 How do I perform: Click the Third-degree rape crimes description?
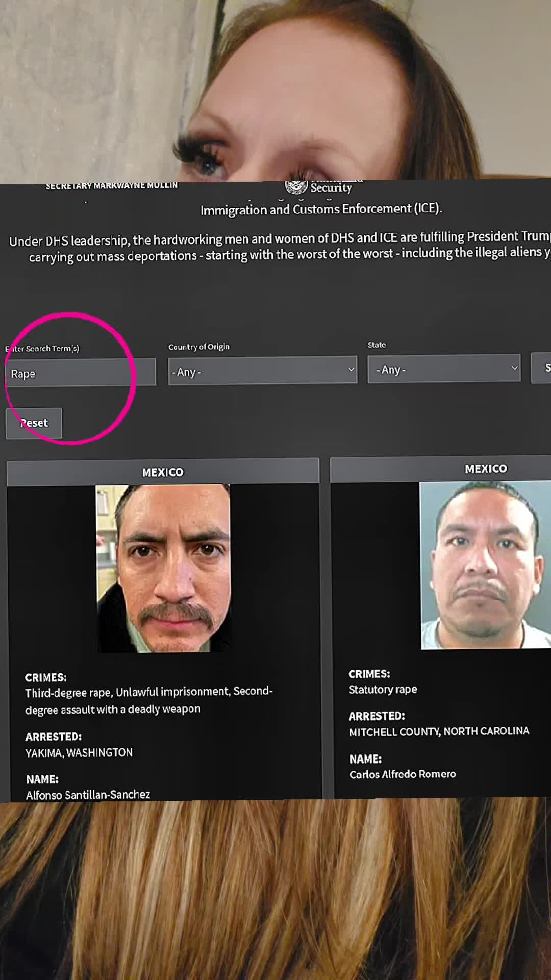148,700
